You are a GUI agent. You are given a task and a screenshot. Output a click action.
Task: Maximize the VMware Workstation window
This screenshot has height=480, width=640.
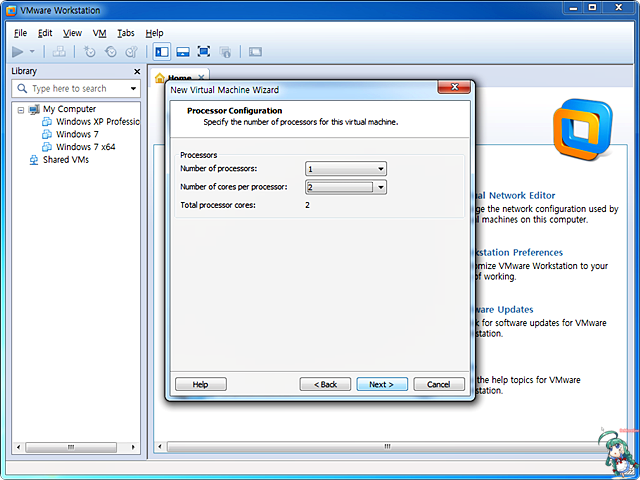592,8
